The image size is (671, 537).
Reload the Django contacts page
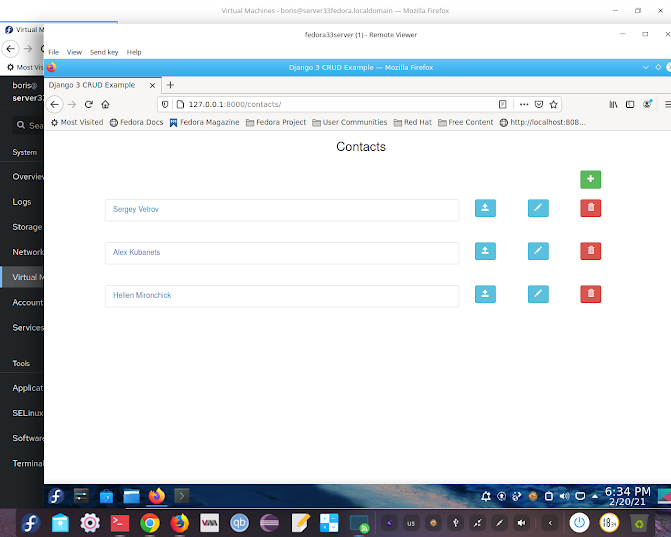89,104
